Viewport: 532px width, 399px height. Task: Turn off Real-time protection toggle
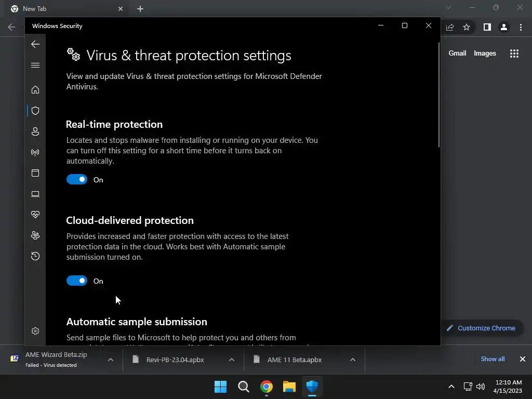77,179
